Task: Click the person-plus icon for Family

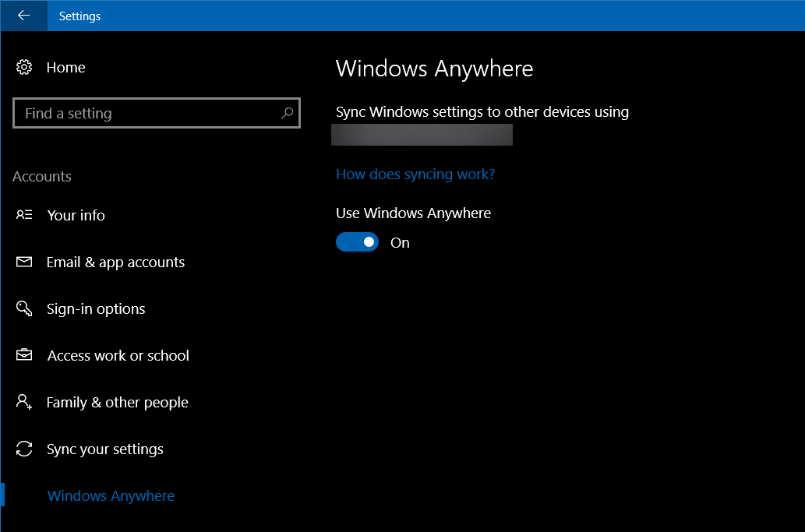Action: coord(24,402)
